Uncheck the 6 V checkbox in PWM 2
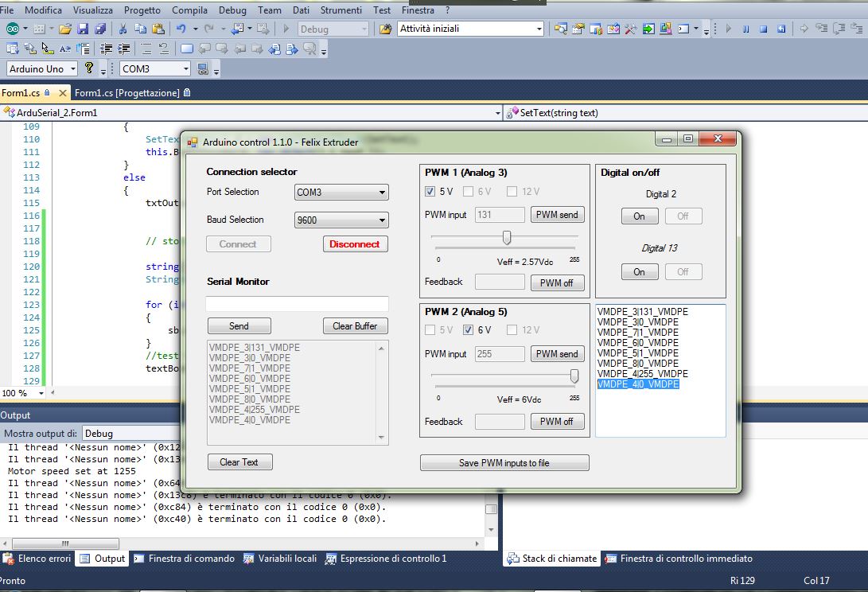Image resolution: width=868 pixels, height=592 pixels. pyautogui.click(x=469, y=330)
